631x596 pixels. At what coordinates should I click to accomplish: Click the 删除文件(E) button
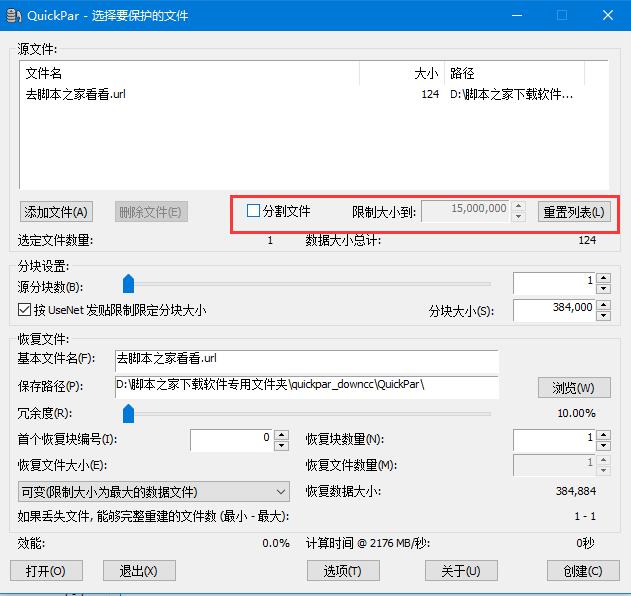(x=151, y=212)
